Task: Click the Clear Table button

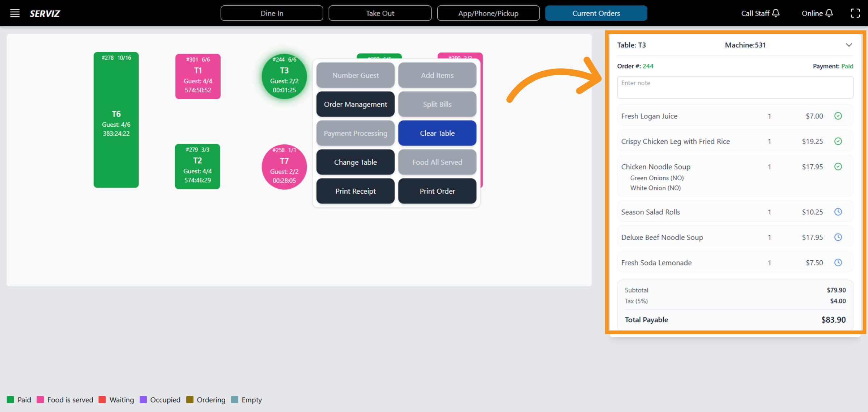Action: [x=437, y=133]
